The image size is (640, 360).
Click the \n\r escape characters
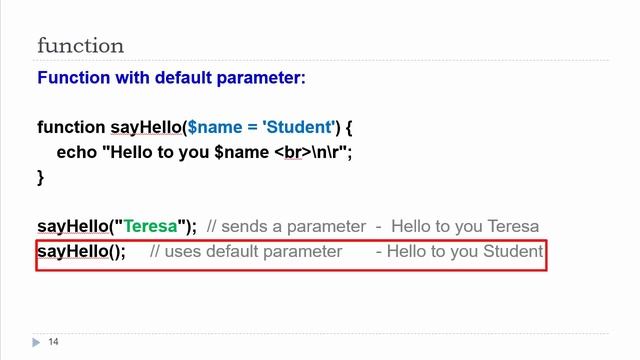[x=325, y=152]
